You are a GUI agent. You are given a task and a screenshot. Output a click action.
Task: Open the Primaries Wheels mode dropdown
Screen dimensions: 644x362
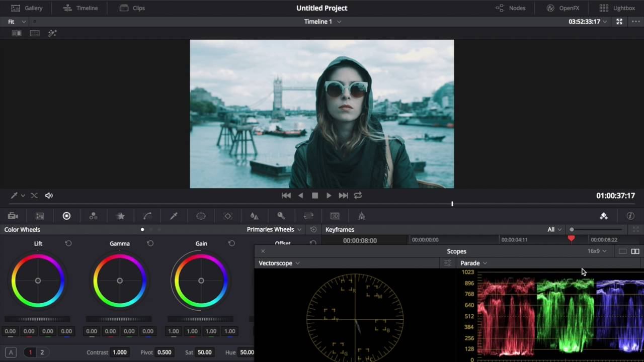[274, 229]
